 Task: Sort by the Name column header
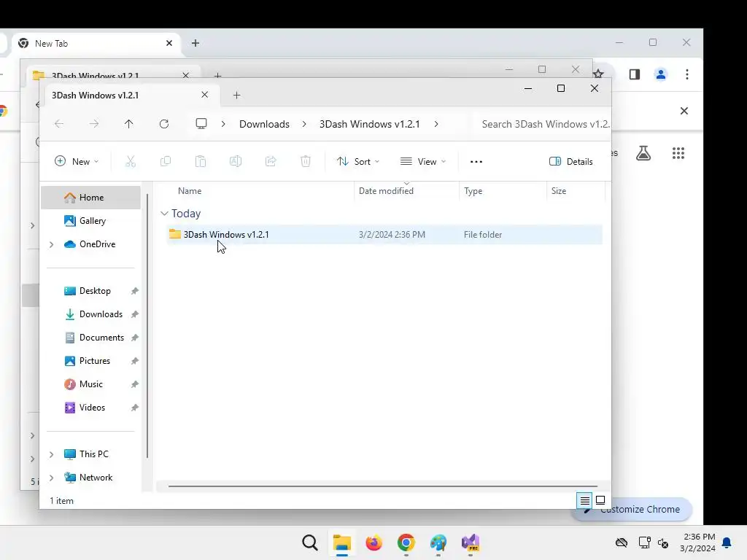(x=190, y=190)
